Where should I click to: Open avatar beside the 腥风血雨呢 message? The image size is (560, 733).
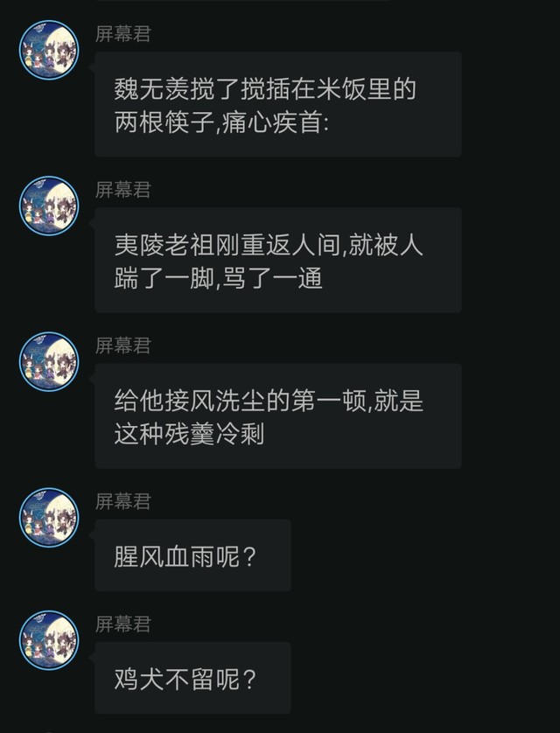pyautogui.click(x=49, y=518)
